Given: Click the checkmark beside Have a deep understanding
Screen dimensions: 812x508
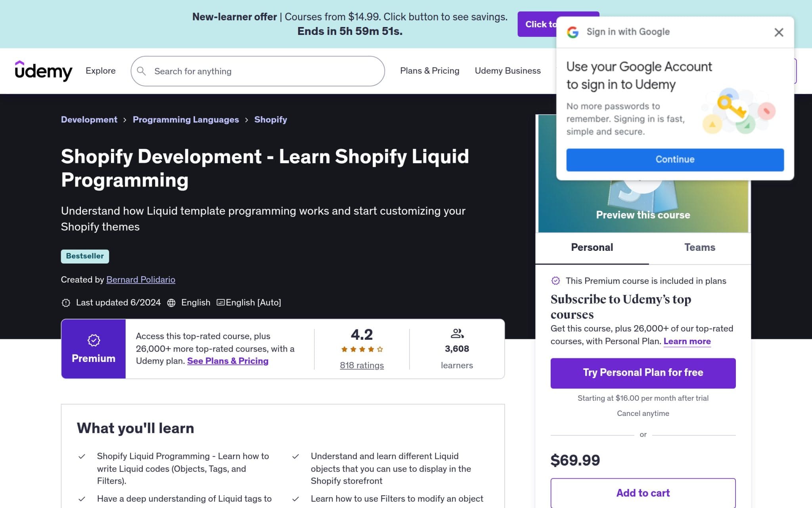Looking at the screenshot, I should [82, 499].
